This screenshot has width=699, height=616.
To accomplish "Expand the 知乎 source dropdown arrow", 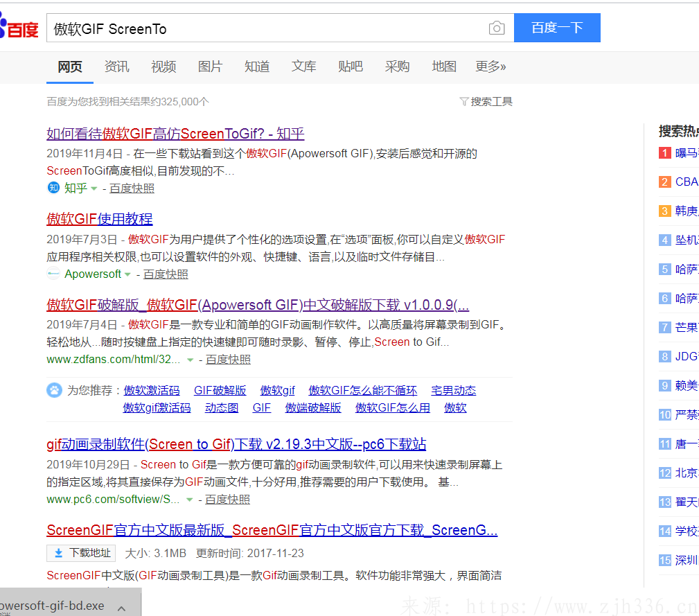I will click(94, 188).
